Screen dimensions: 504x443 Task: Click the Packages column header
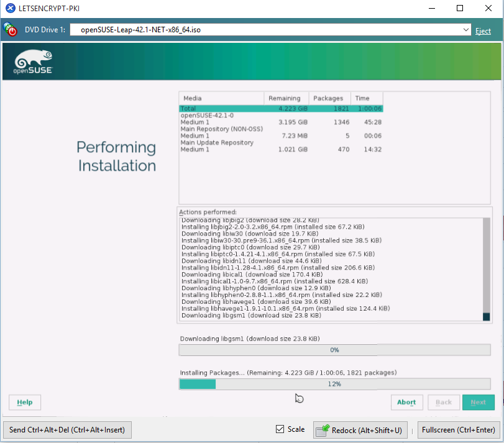[x=329, y=98]
